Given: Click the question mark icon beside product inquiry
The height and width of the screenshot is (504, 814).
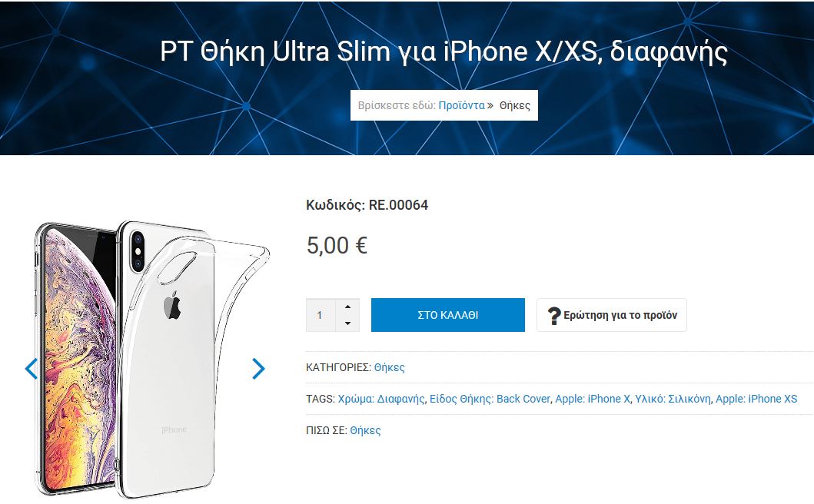Looking at the screenshot, I should tap(554, 315).
